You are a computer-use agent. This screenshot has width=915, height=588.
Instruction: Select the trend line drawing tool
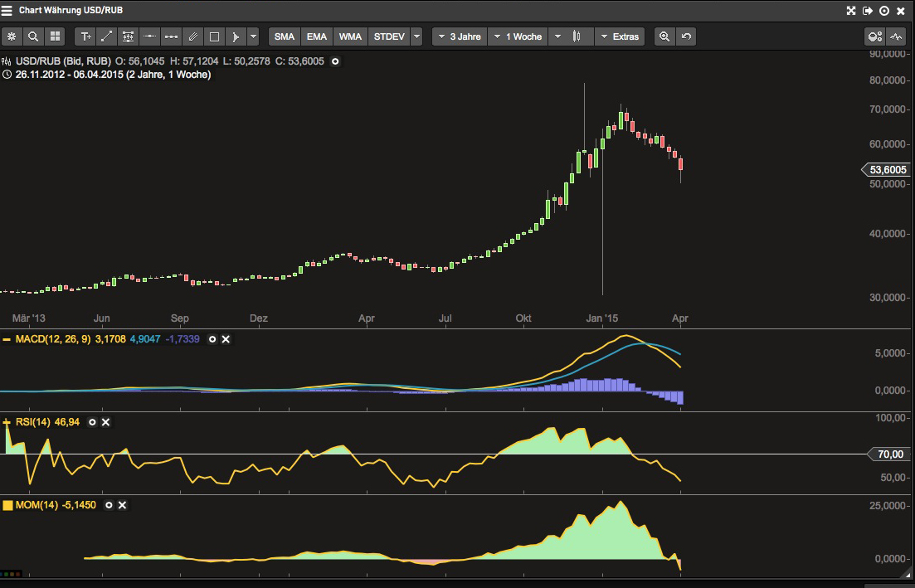point(107,36)
